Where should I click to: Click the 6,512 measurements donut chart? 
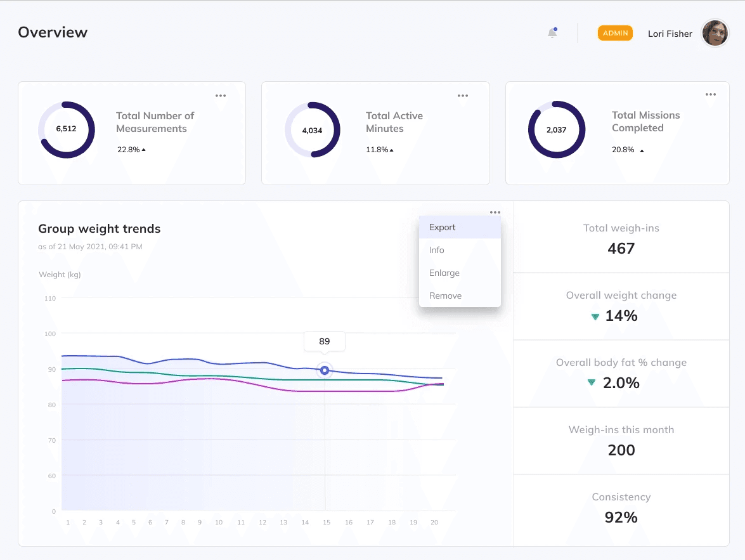(x=67, y=129)
